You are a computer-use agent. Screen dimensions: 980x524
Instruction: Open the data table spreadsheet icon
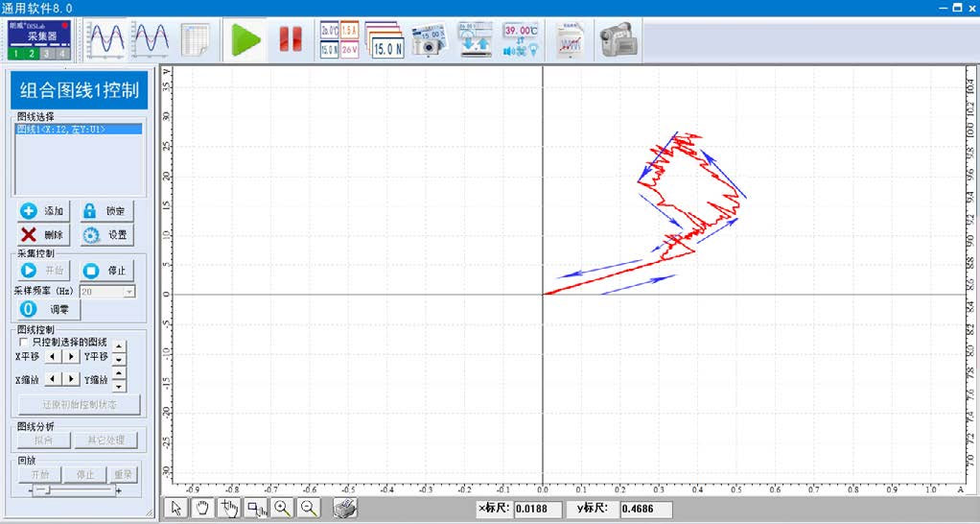tap(197, 40)
